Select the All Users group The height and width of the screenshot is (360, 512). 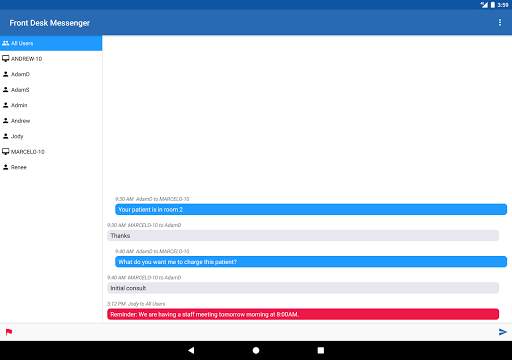point(51,43)
